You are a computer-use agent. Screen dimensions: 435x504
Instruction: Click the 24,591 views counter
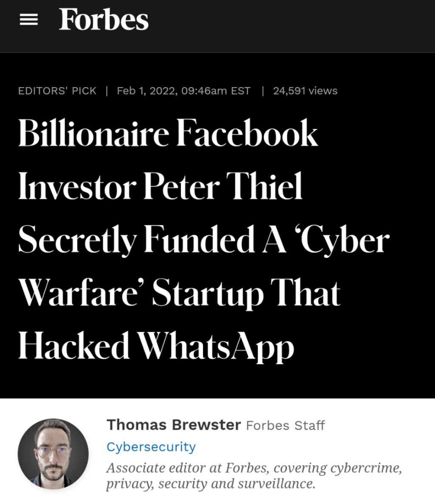305,91
